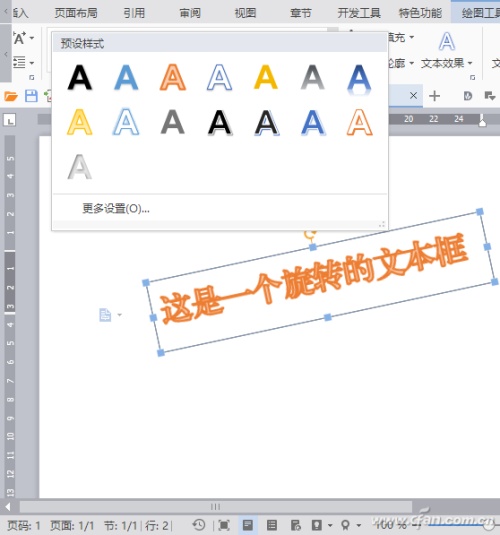Click the right indent marker on the ruler
The width and height of the screenshot is (500, 535).
[482, 122]
